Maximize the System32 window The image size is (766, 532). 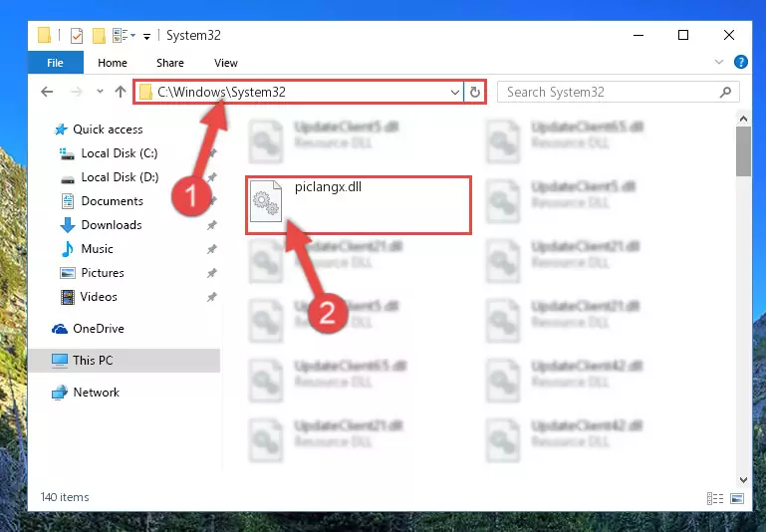click(683, 35)
